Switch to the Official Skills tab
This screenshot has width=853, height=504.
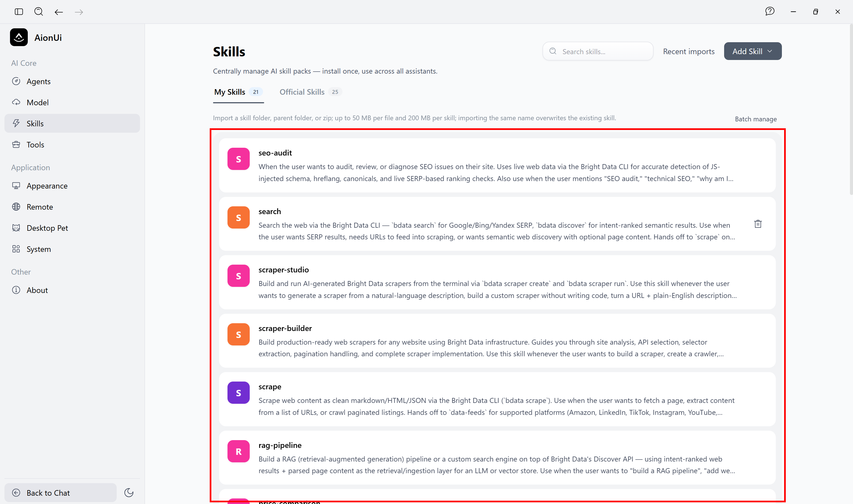311,92
